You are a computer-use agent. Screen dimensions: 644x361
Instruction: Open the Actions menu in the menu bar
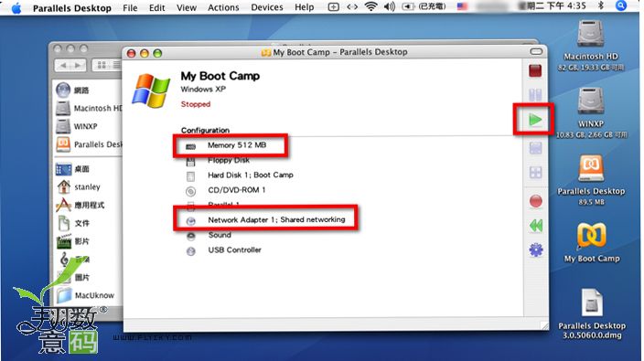point(223,7)
